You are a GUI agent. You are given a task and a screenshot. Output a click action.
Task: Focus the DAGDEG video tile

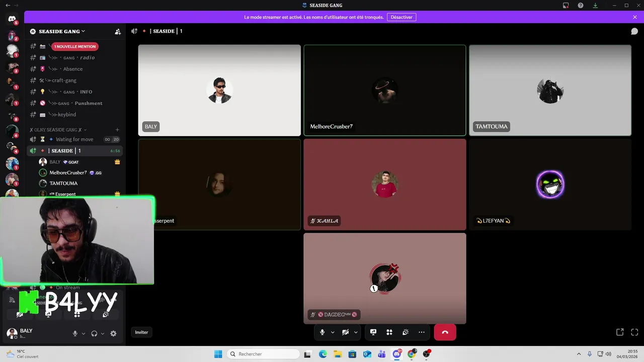pos(385,279)
